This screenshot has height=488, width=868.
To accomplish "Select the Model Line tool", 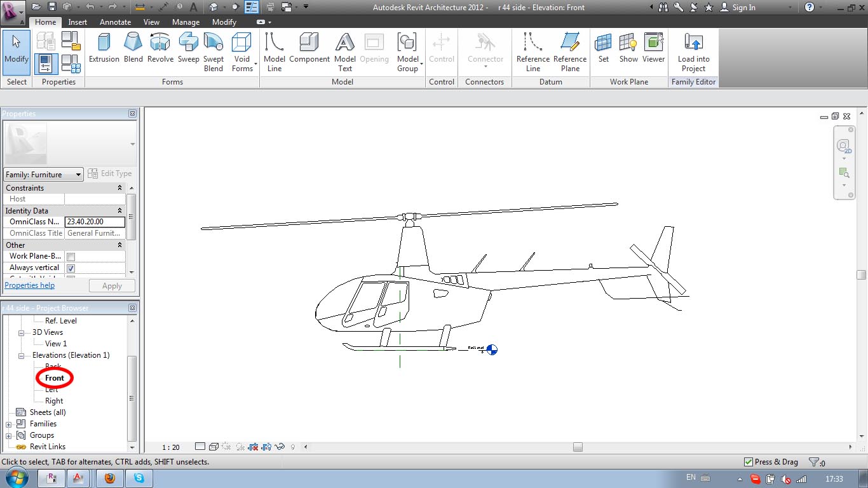I will point(275,53).
